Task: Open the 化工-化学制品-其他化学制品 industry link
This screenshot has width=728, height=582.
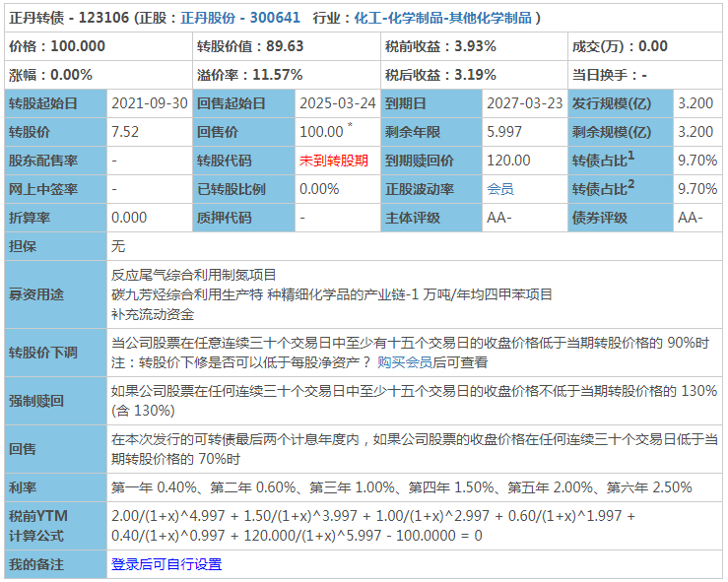Action: (442, 18)
